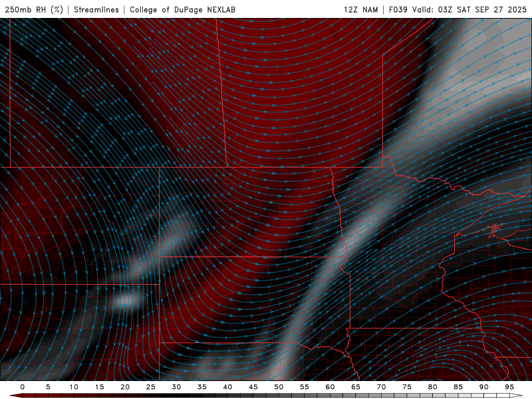Click the "250mb RH (%)" title text
This screenshot has height=399, width=532.
34,9
